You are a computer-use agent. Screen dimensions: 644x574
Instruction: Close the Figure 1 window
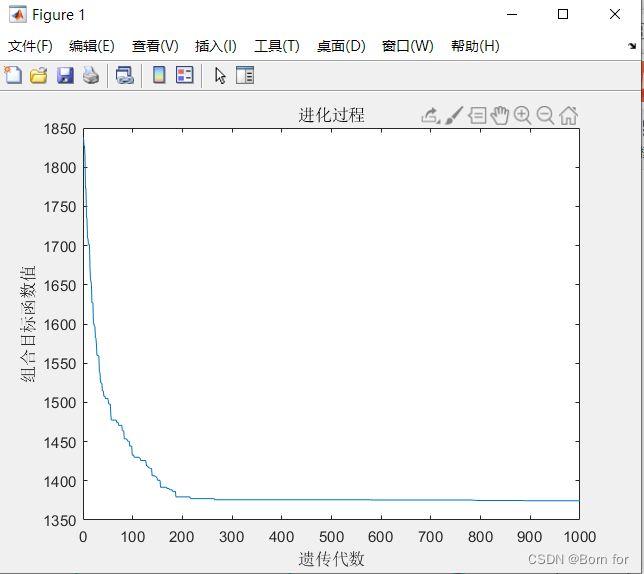(615, 14)
